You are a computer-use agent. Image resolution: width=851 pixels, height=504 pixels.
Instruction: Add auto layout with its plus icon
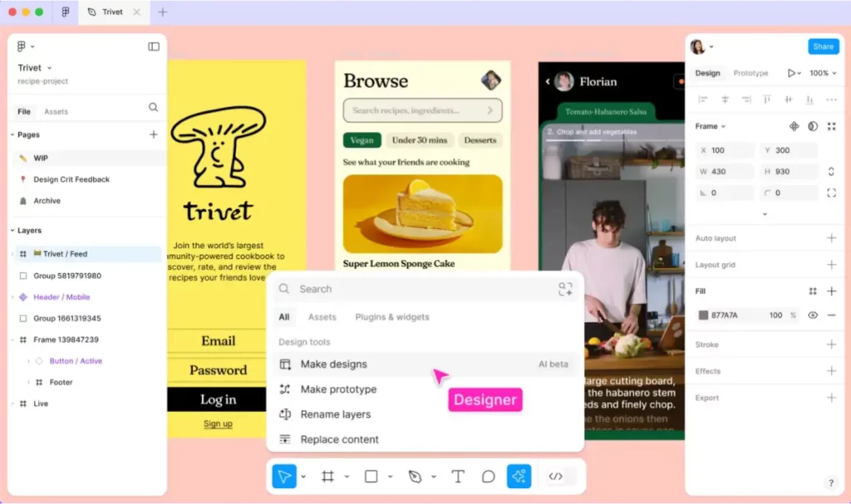click(x=831, y=238)
